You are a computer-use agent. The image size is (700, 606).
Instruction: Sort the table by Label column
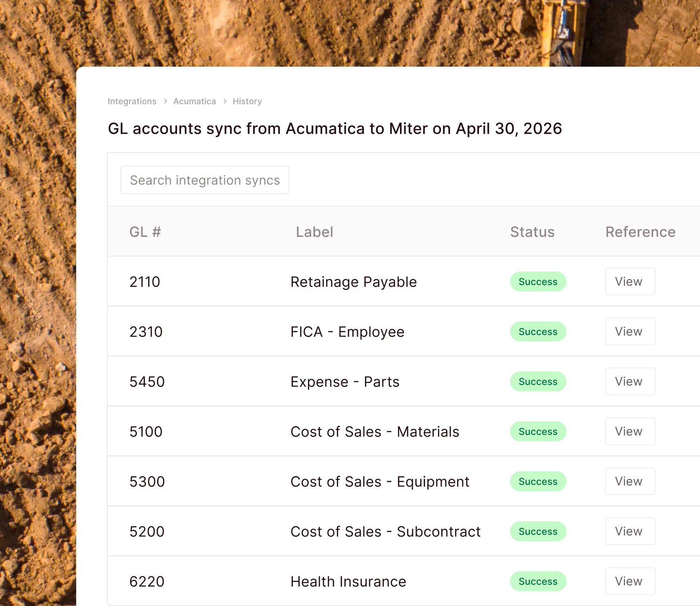[314, 232]
